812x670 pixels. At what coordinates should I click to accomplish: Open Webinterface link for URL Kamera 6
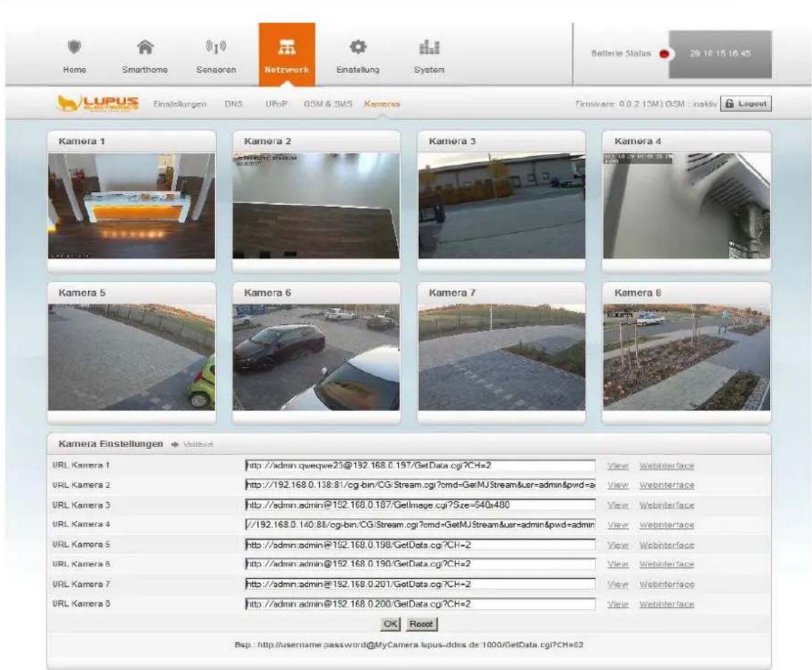[667, 564]
